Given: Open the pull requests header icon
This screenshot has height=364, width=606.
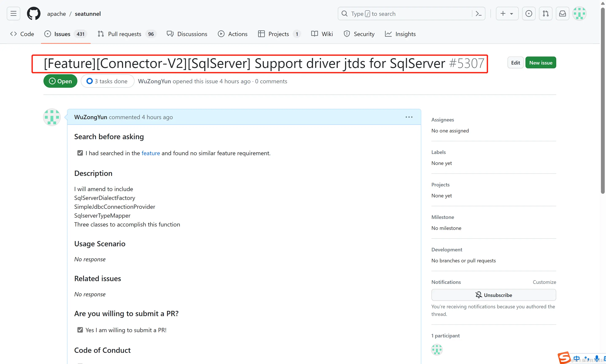Looking at the screenshot, I should 545,13.
